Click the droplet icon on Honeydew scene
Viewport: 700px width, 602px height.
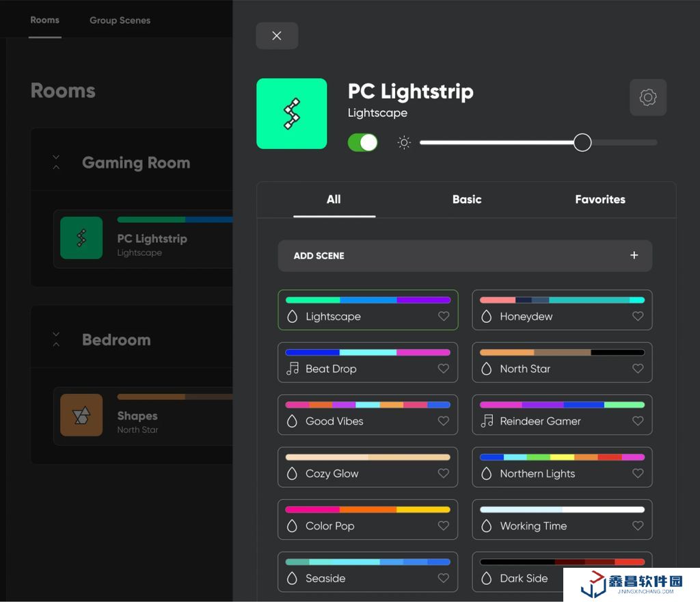487,316
